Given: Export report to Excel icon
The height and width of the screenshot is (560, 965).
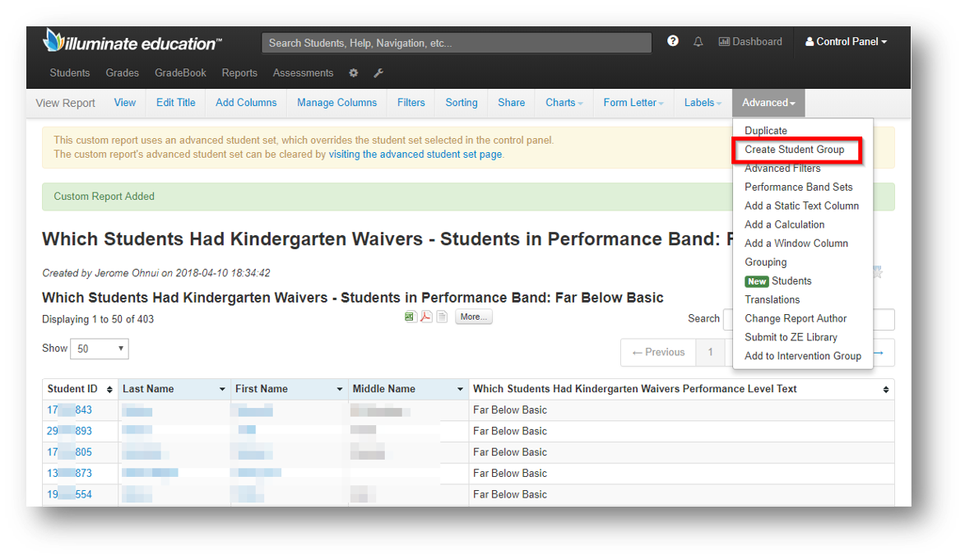Looking at the screenshot, I should (411, 317).
